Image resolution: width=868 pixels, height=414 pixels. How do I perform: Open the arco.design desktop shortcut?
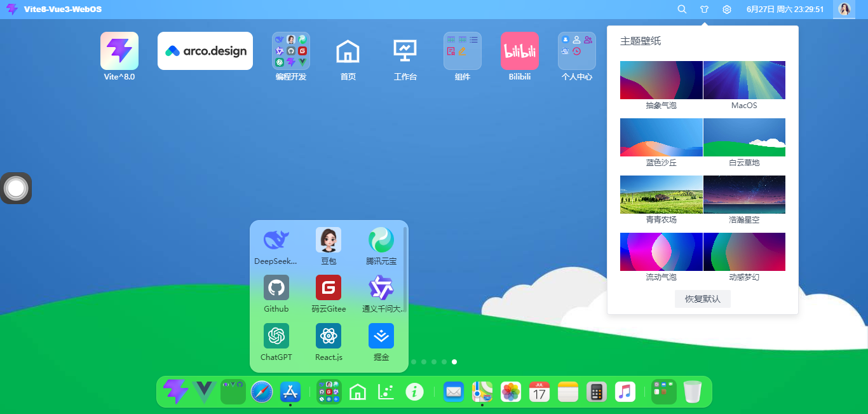(x=205, y=51)
